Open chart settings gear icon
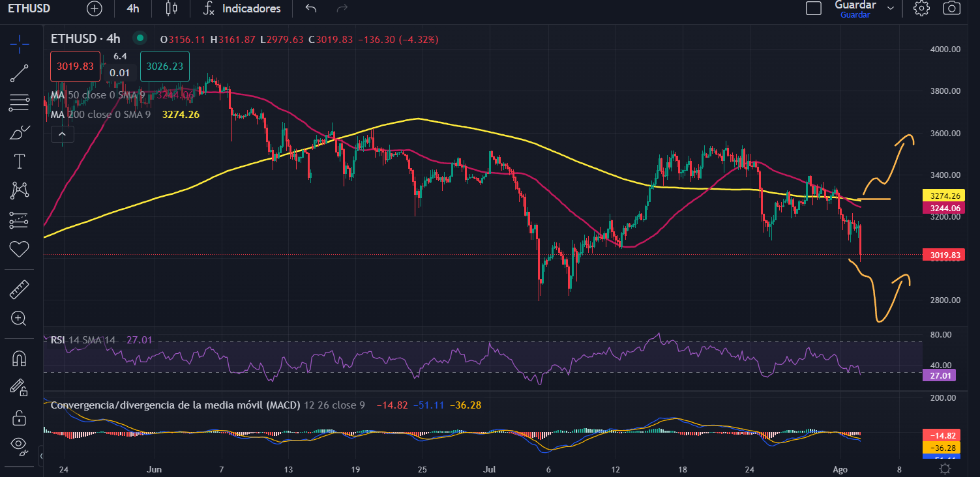Viewport: 980px width, 477px height. pyautogui.click(x=921, y=8)
